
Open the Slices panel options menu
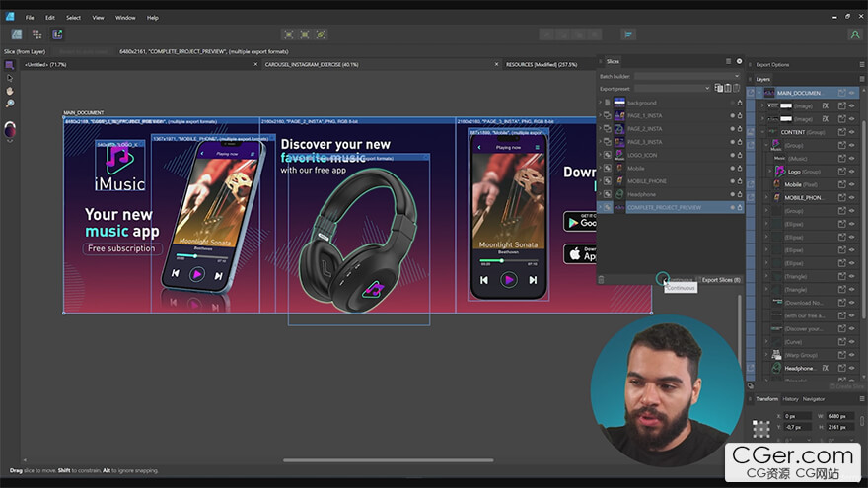[x=729, y=61]
